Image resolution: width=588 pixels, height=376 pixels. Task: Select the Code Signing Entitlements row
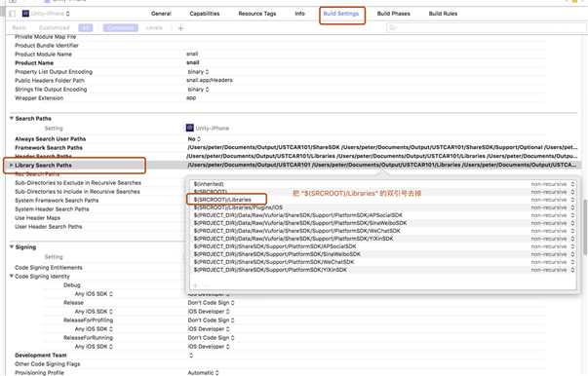49,268
